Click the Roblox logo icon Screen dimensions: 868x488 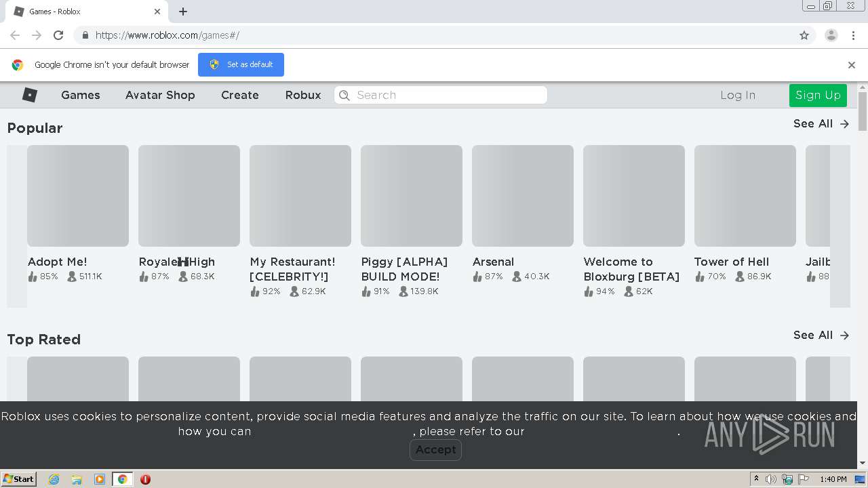30,95
